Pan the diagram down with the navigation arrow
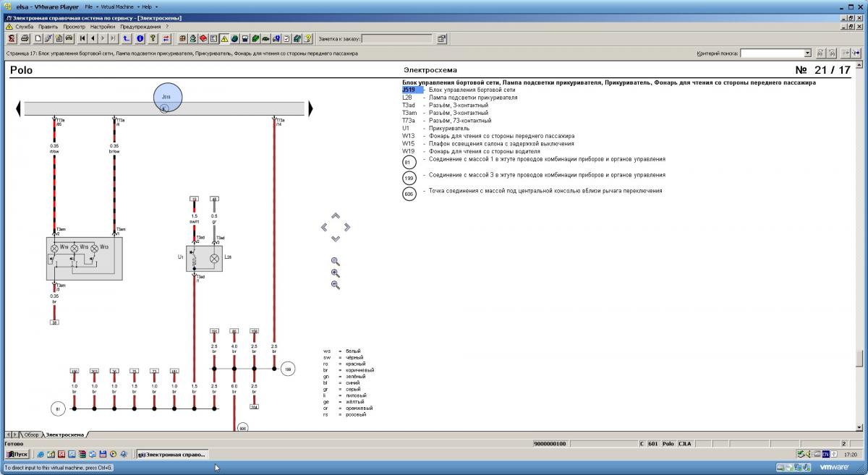 click(335, 239)
